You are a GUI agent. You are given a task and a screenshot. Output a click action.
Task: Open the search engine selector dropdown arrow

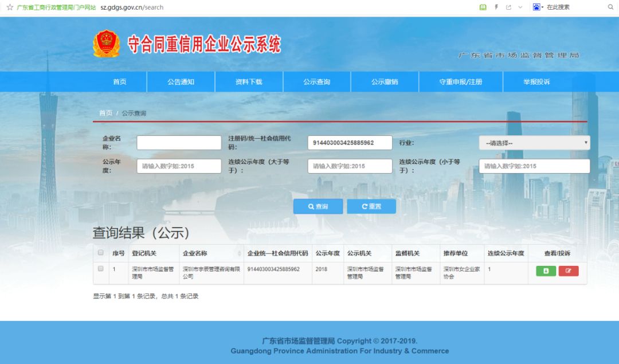point(543,7)
